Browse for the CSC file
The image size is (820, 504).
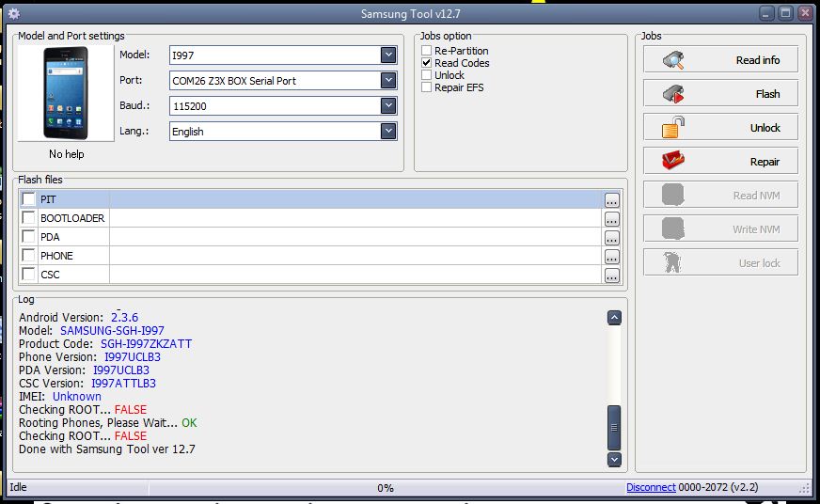pyautogui.click(x=612, y=275)
